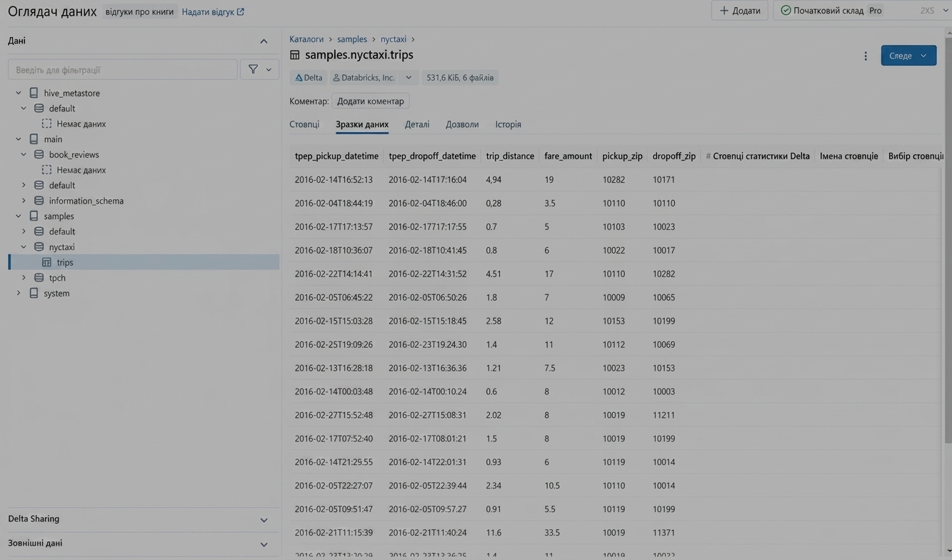Click the dropoff_zip column header

coord(674,156)
